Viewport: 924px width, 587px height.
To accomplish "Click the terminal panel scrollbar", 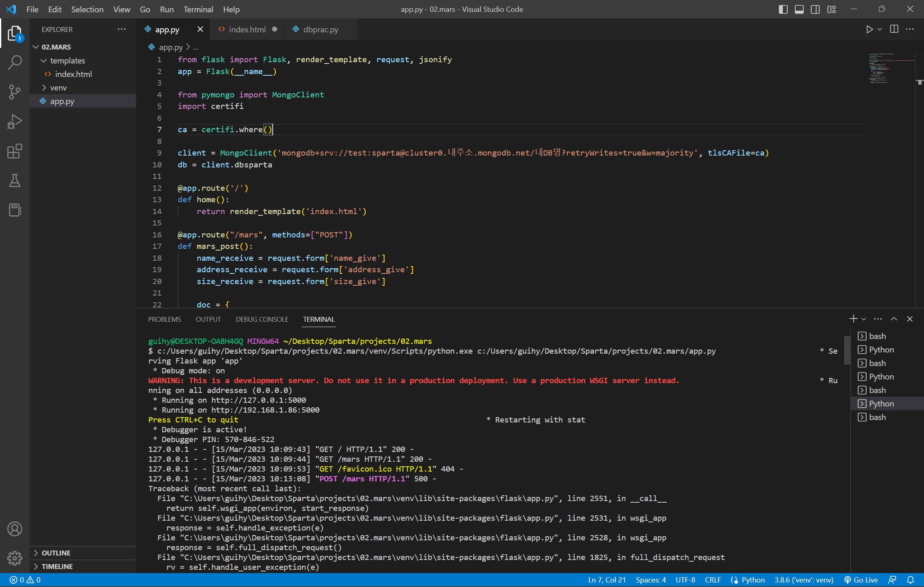I will (847, 350).
